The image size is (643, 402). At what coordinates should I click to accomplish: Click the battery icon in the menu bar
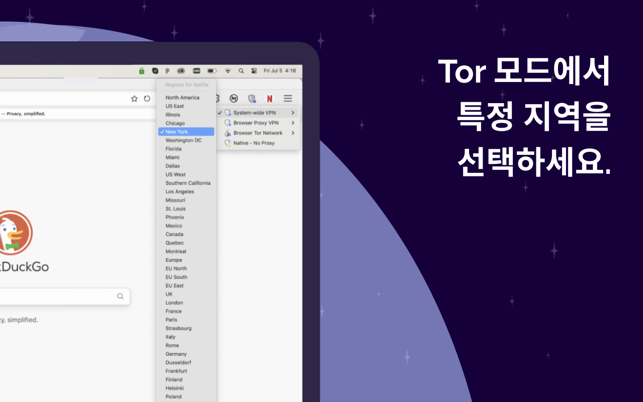click(212, 71)
